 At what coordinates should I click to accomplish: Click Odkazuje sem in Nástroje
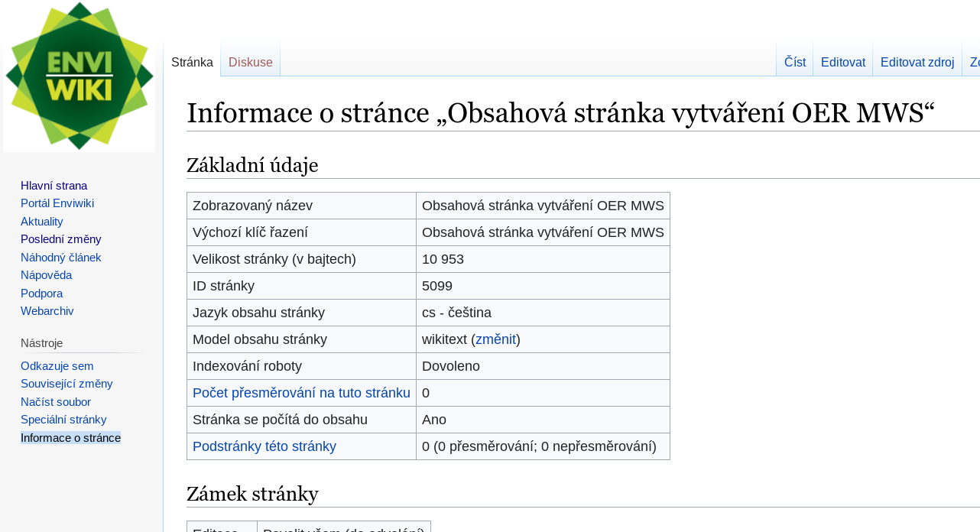click(57, 366)
